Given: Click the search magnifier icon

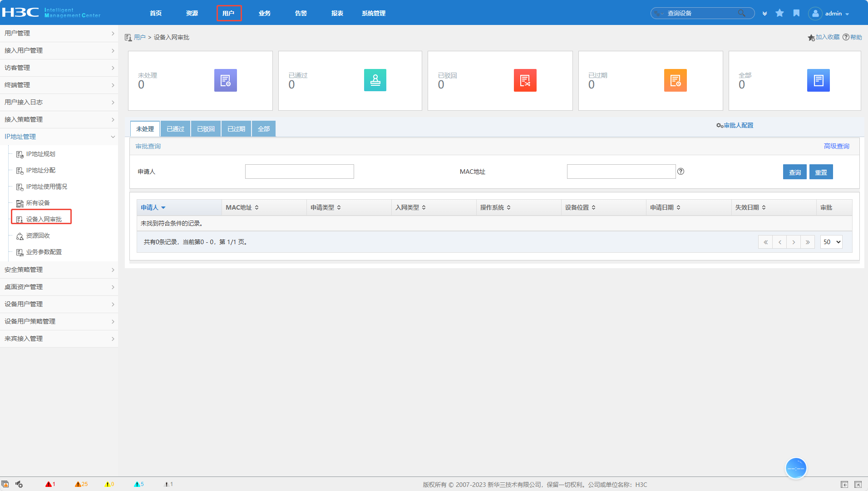Looking at the screenshot, I should [742, 13].
